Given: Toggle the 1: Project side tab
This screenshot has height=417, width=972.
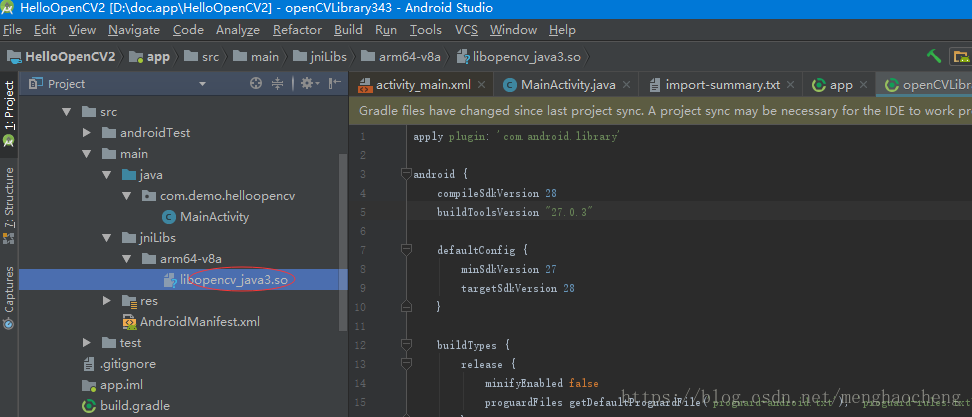Looking at the screenshot, I should pyautogui.click(x=9, y=113).
